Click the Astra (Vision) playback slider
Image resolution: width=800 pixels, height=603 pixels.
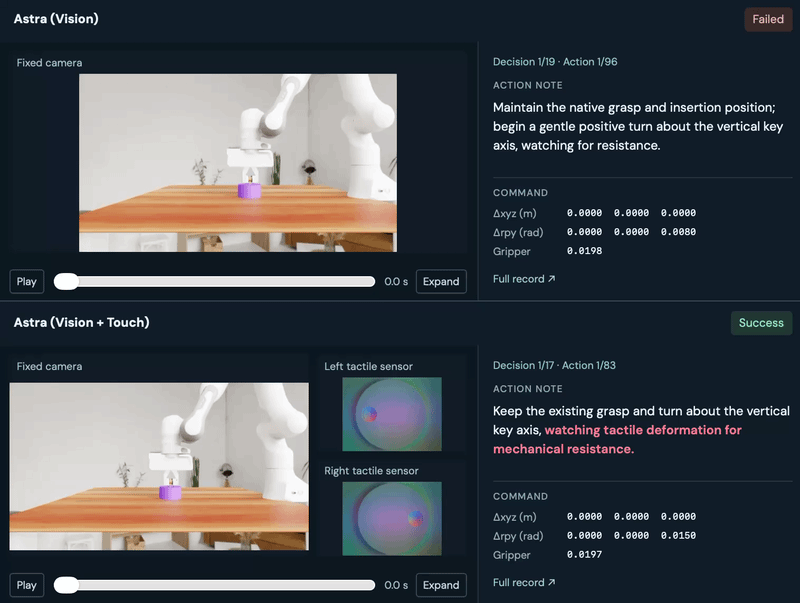click(x=214, y=282)
